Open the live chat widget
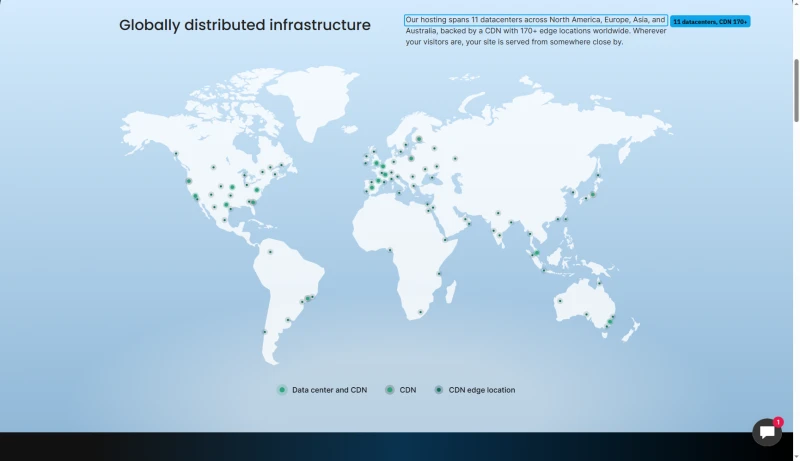 767,432
